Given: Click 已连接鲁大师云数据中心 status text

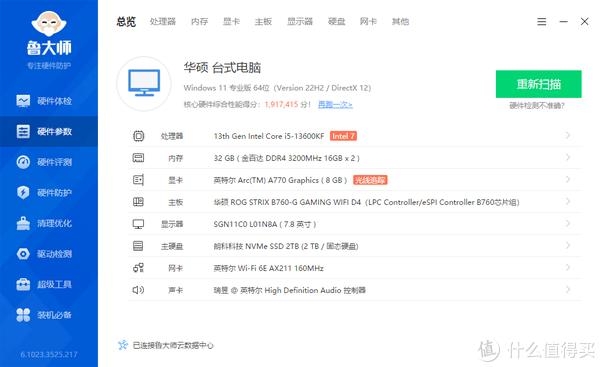Looking at the screenshot, I should pos(173,345).
